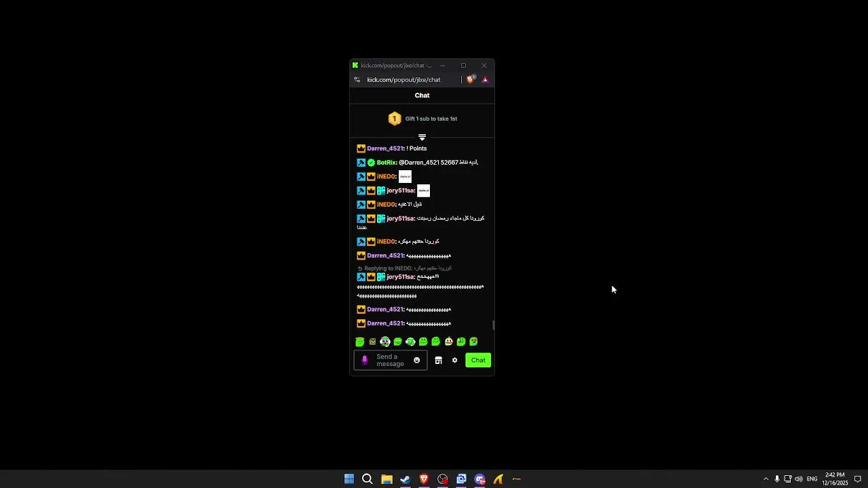
Task: Click the crown badge on Darren_4521 Points message
Action: pyautogui.click(x=361, y=148)
